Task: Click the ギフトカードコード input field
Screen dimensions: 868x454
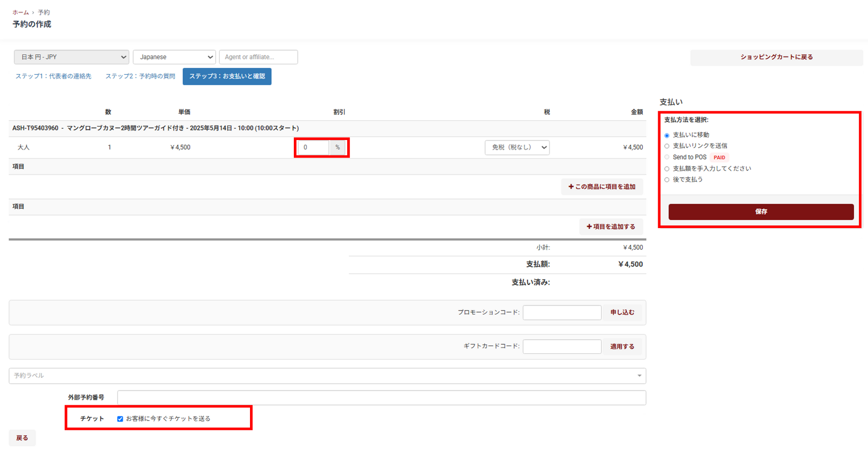Action: tap(561, 346)
